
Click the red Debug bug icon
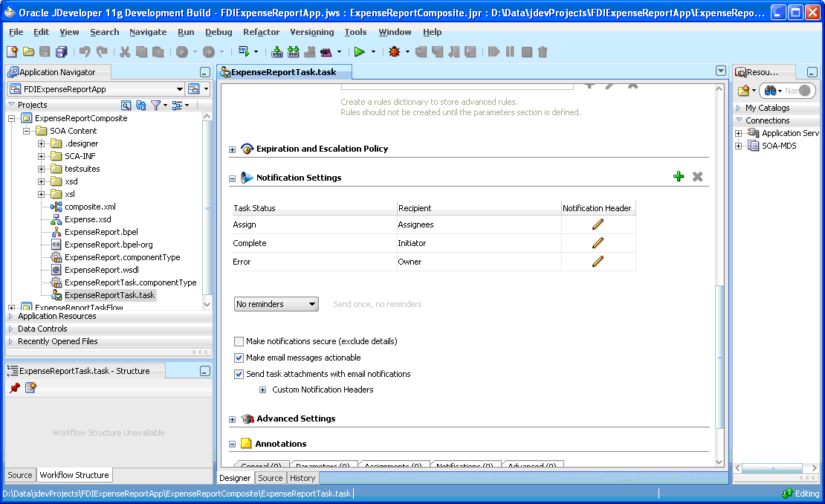tap(394, 51)
